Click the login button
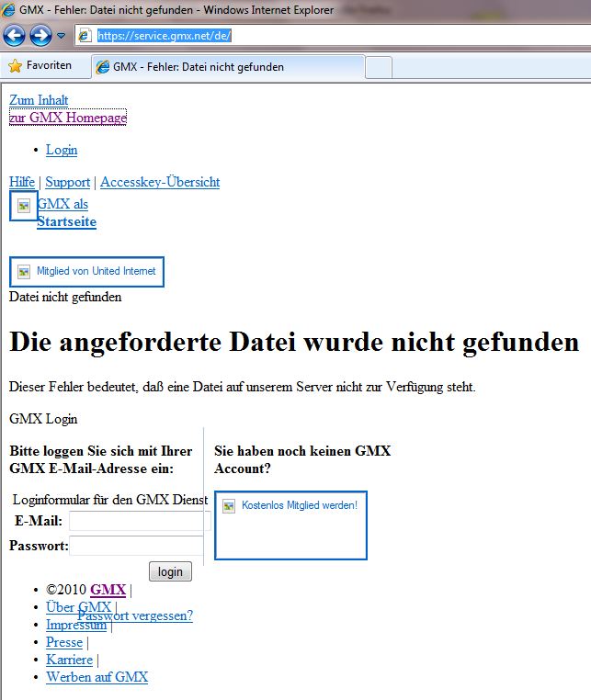This screenshot has width=591, height=700. point(170,571)
